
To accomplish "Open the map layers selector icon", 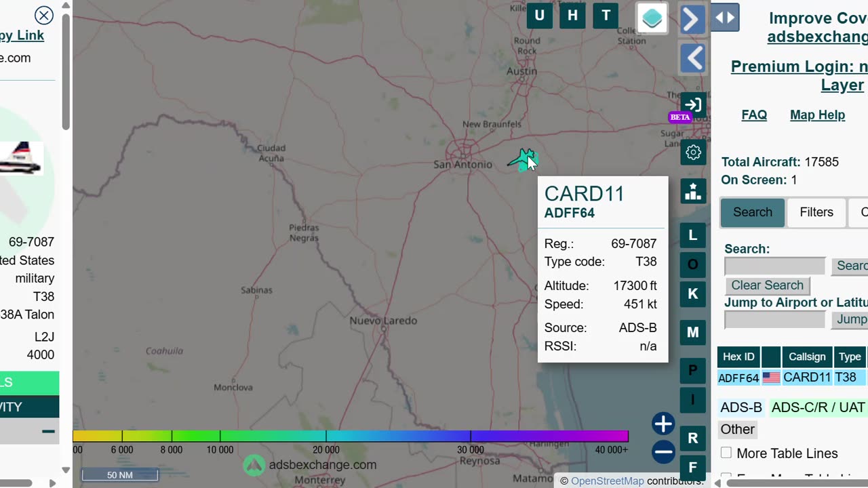I will tap(652, 18).
